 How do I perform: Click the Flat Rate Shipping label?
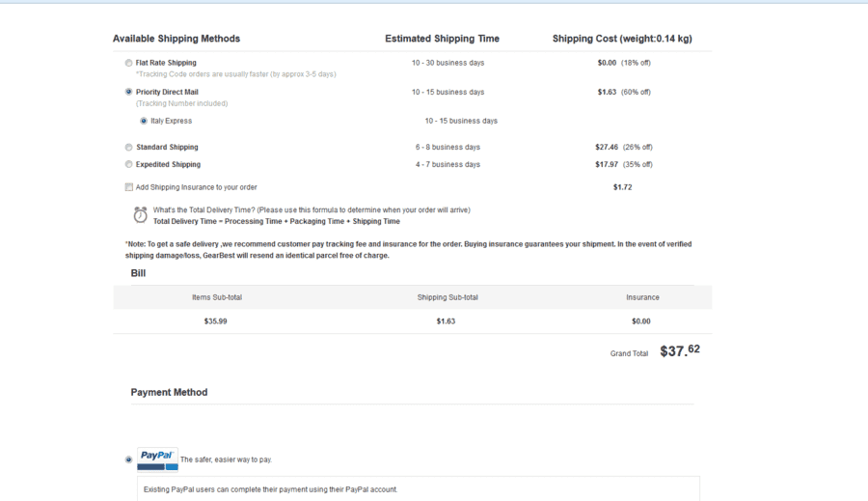[x=166, y=63]
